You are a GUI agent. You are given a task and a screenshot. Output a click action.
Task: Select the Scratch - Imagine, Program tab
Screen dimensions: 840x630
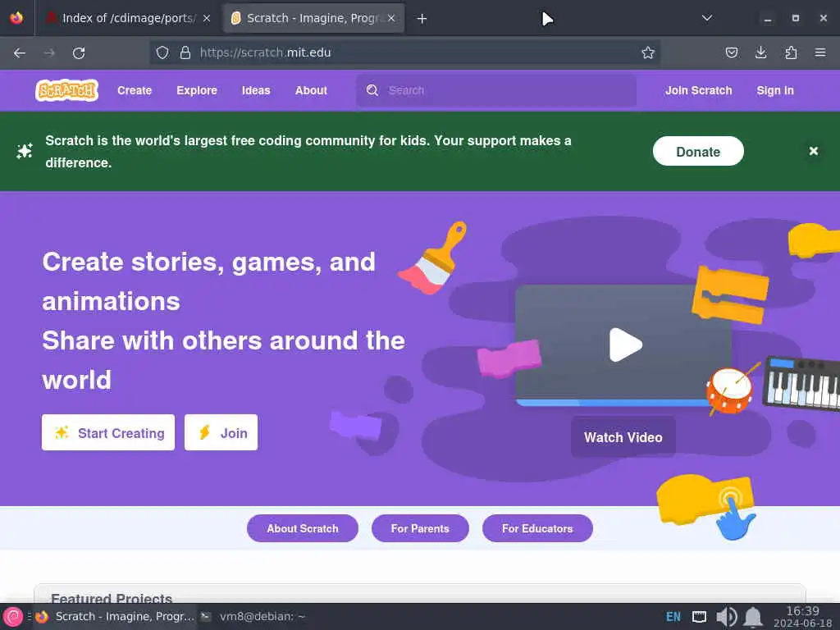pyautogui.click(x=313, y=18)
